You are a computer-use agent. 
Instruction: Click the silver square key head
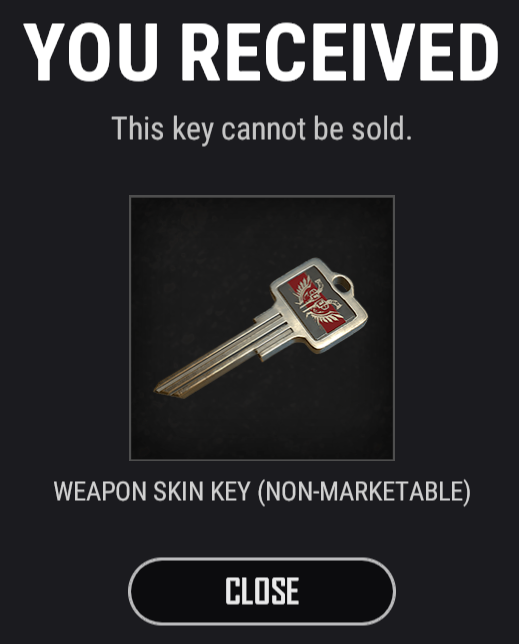pyautogui.click(x=319, y=305)
